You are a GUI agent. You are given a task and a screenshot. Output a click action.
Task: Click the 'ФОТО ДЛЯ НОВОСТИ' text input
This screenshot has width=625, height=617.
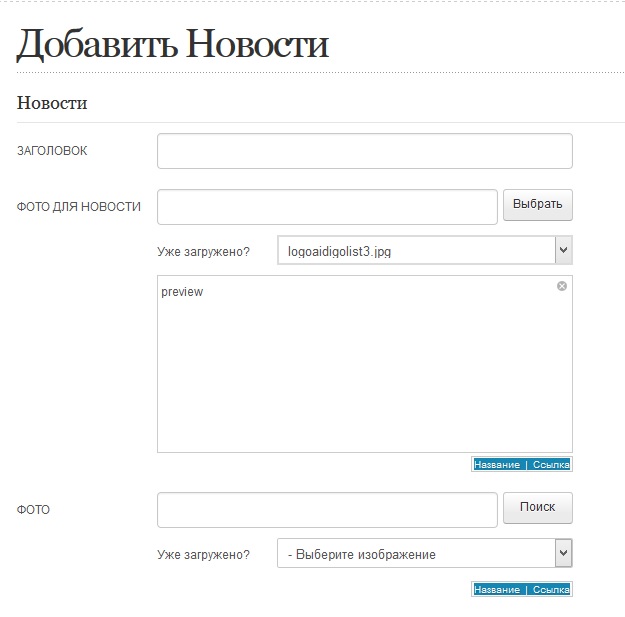click(x=327, y=207)
